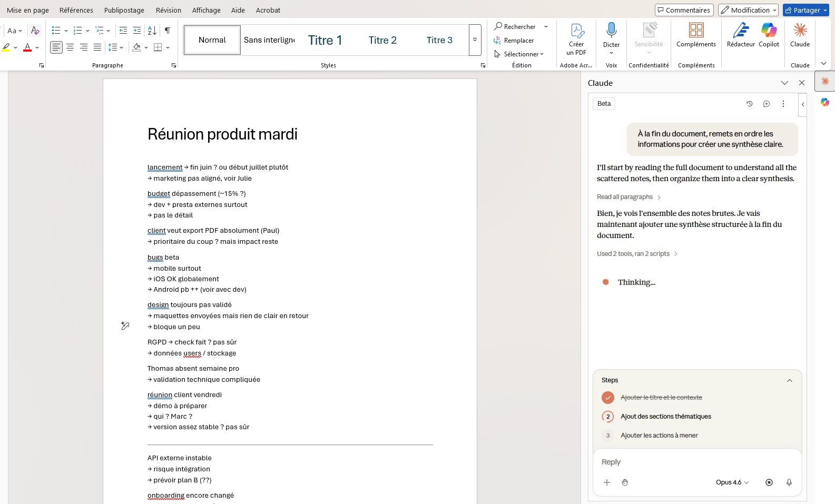This screenshot has width=835, height=504.
Task: Expand the 'Read all paragraphs' details
Action: [x=628, y=197]
